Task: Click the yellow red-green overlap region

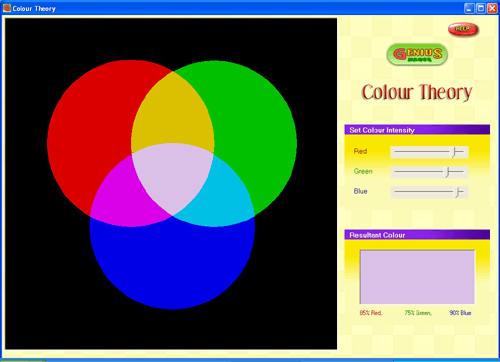Action: tap(172, 113)
